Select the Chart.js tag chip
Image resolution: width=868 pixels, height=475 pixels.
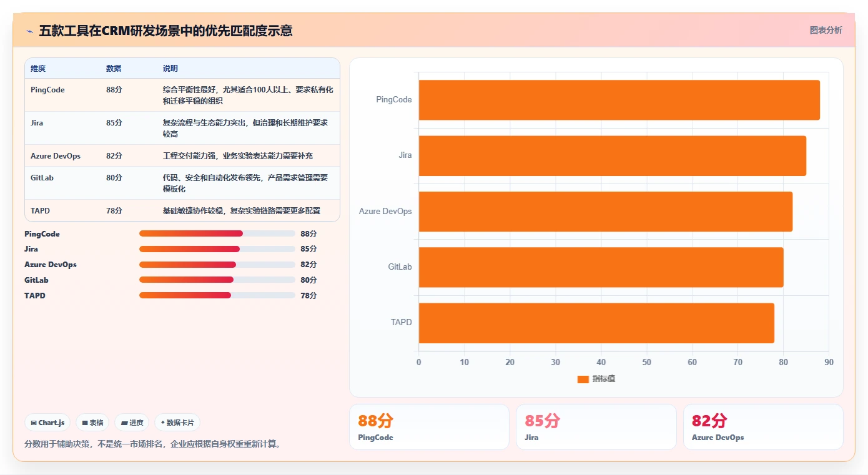pos(47,423)
